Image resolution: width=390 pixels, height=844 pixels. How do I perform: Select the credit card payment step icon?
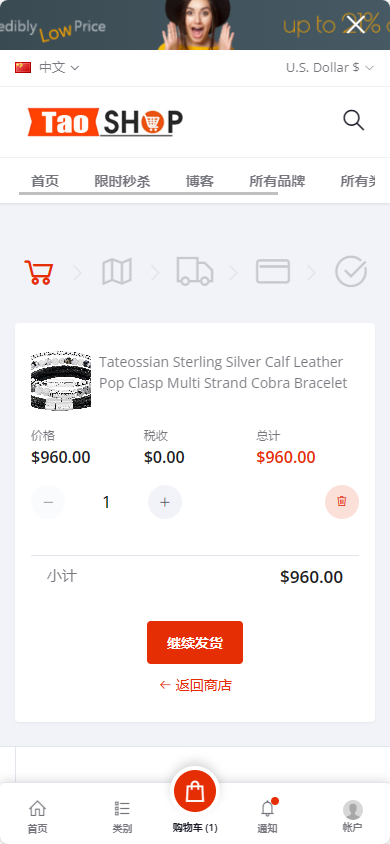(273, 271)
